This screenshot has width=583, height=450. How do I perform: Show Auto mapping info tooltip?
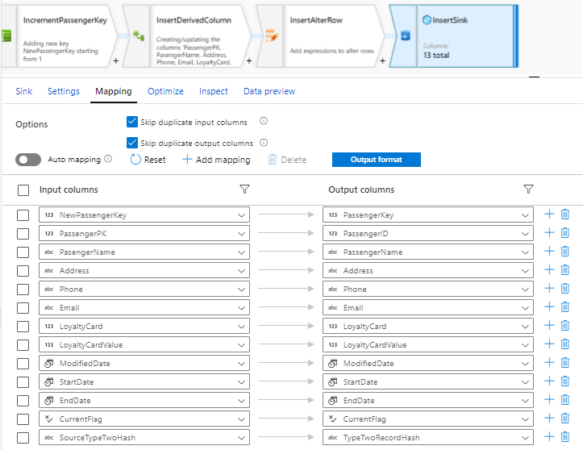108,159
